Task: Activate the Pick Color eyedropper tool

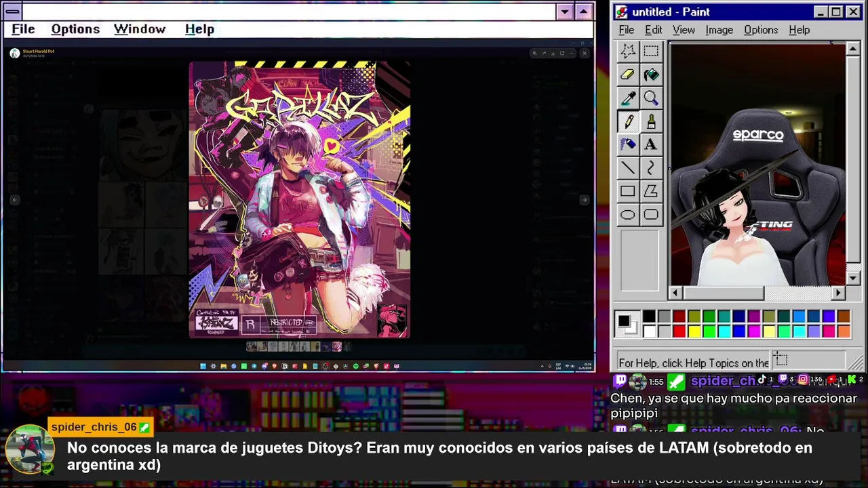Action: tap(628, 98)
